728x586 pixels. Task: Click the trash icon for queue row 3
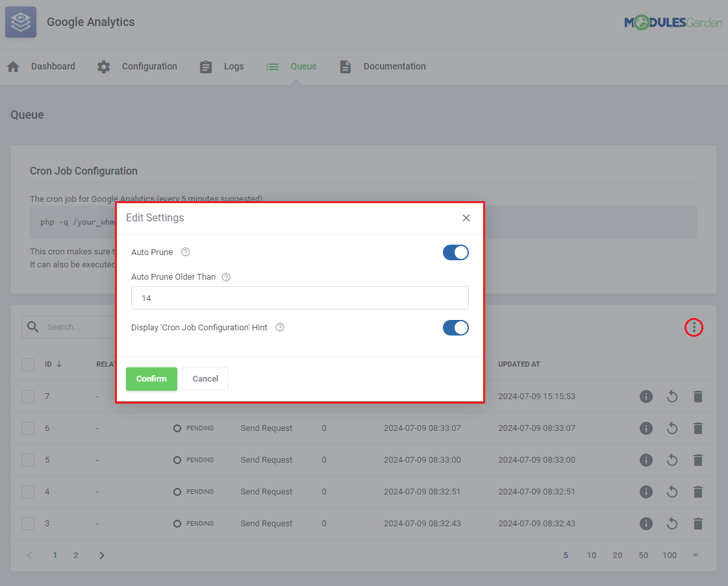click(697, 524)
